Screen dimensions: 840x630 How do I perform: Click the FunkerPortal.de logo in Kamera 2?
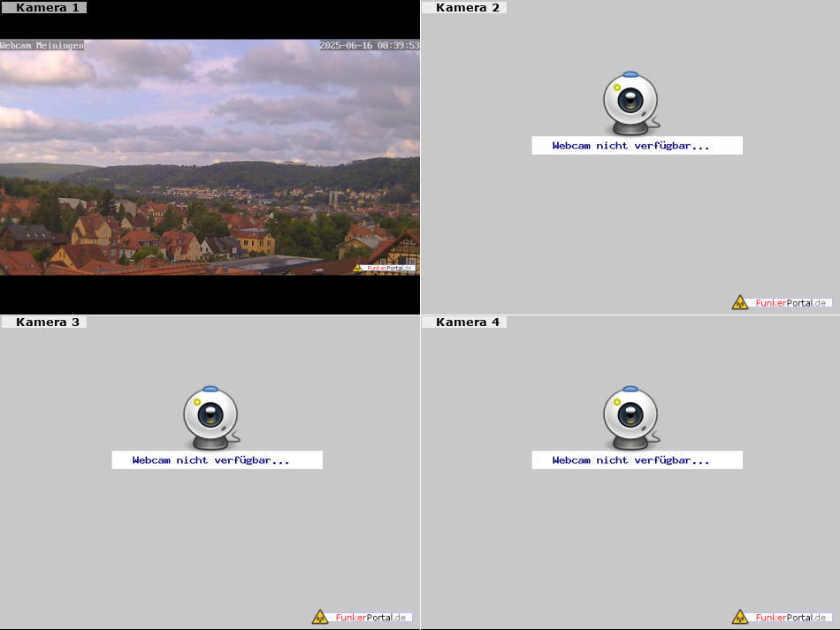click(782, 302)
